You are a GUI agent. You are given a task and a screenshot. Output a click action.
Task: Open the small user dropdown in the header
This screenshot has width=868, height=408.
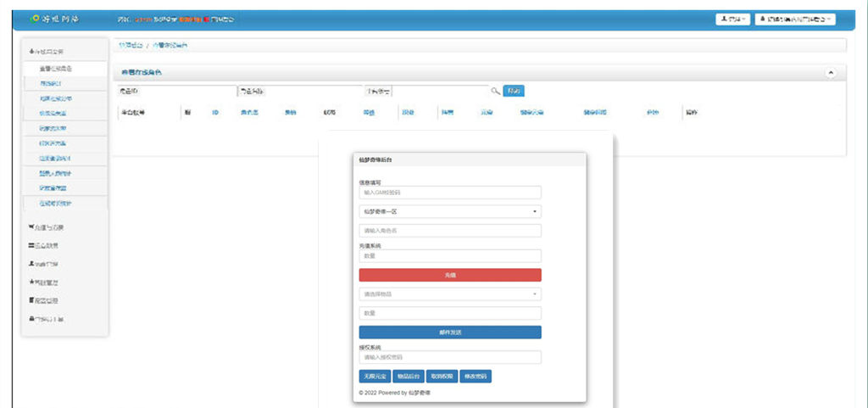tap(733, 19)
